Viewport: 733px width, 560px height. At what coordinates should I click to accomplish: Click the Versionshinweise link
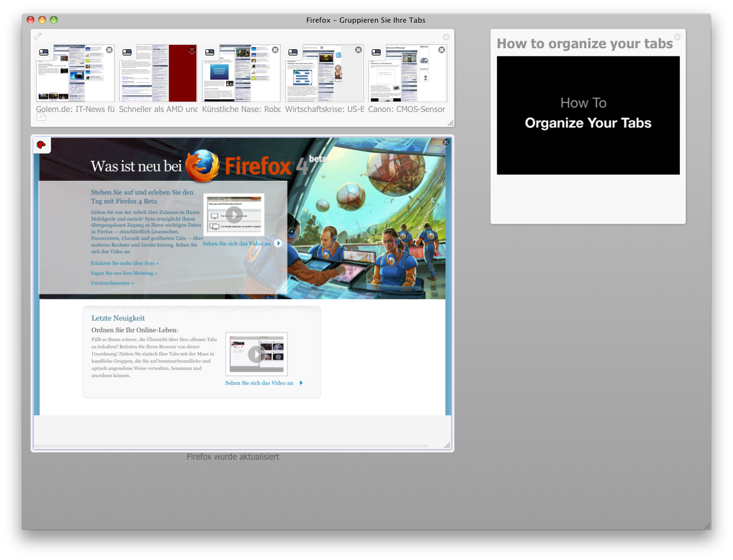tap(112, 283)
